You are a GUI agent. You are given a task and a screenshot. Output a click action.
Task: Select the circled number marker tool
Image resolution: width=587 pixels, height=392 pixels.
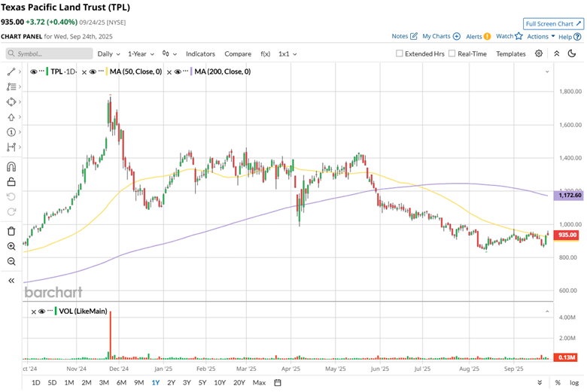click(11, 132)
